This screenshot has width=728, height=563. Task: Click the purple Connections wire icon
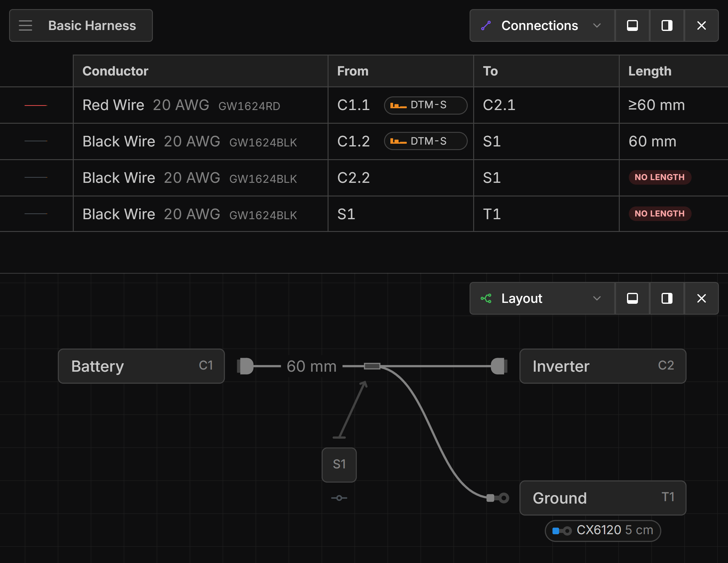[x=486, y=26]
